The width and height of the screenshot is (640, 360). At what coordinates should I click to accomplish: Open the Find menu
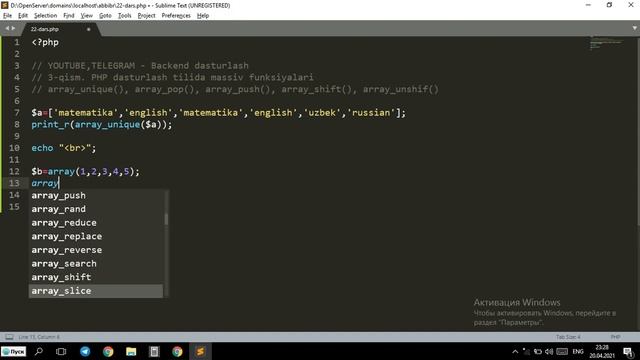coord(69,16)
